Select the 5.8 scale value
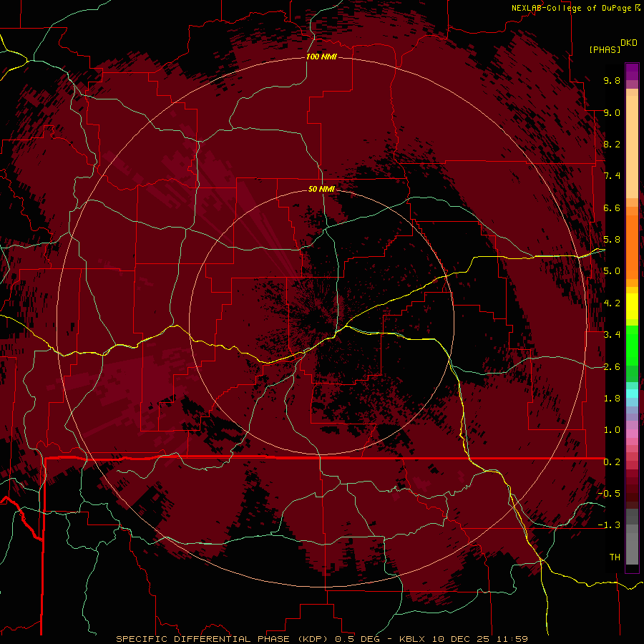644x644 pixels. coord(612,240)
